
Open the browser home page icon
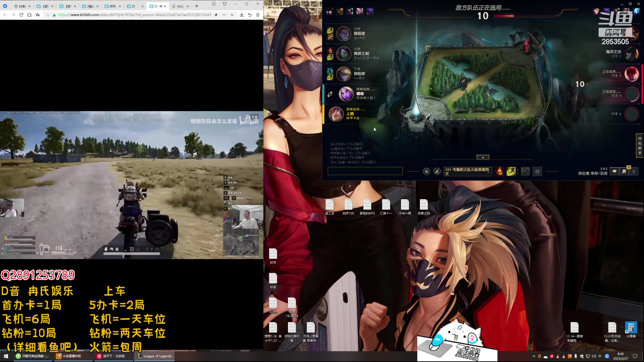point(30,15)
